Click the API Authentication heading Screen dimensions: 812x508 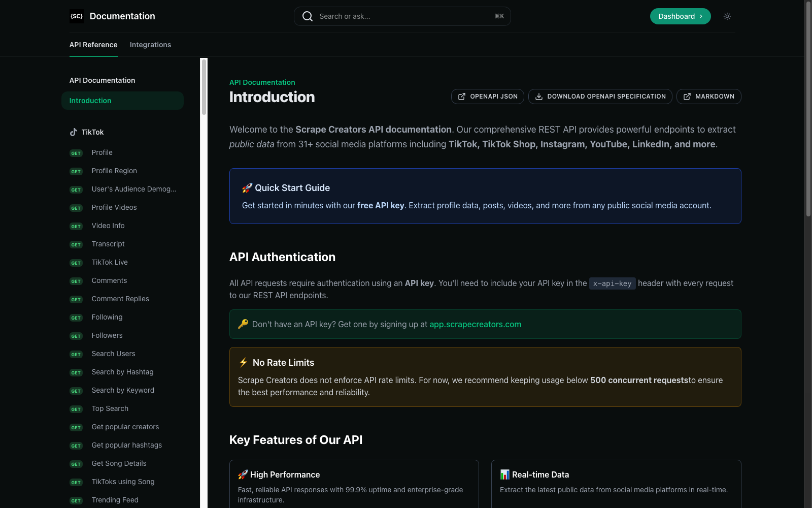coord(282,257)
